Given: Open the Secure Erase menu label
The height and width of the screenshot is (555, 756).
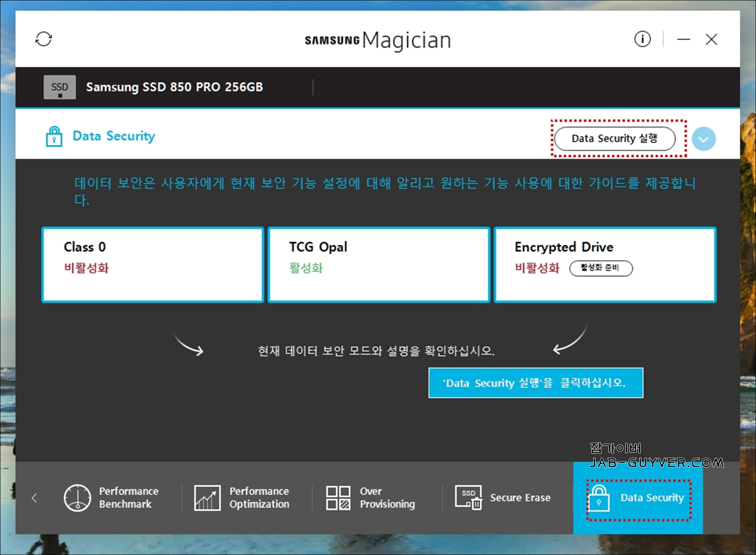Looking at the screenshot, I should [x=520, y=498].
